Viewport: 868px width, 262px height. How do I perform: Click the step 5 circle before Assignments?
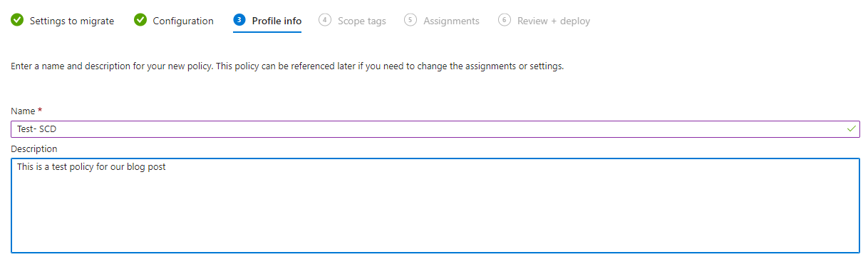[410, 20]
